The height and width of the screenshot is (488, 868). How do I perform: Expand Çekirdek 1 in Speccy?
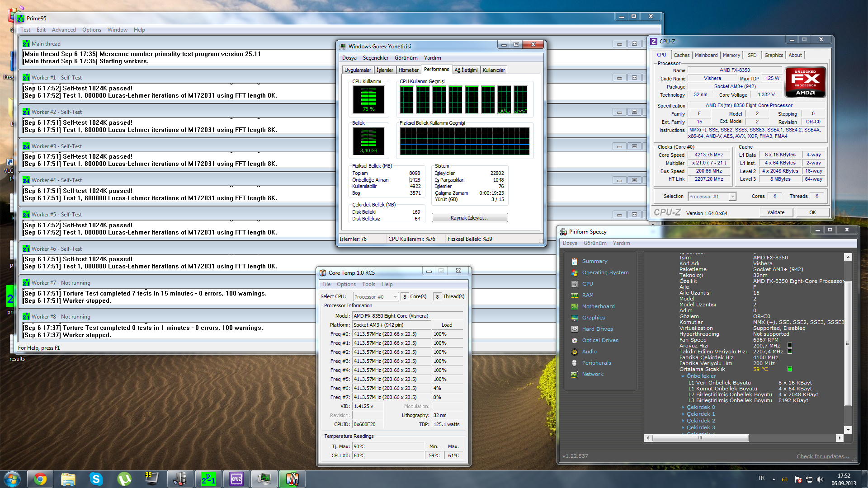pos(683,414)
